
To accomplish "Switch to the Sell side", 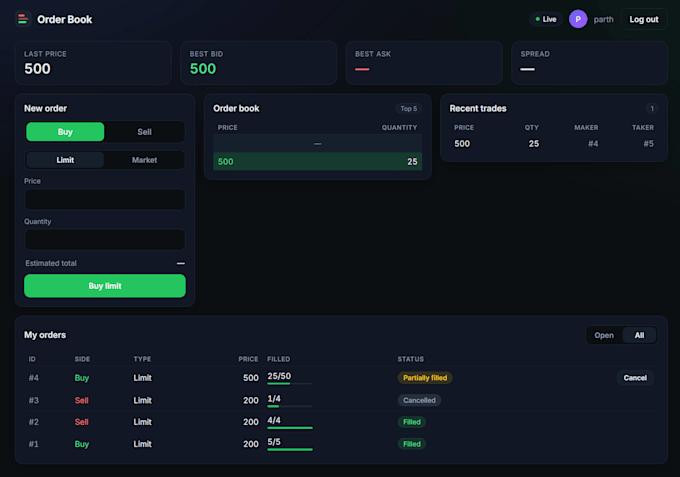I will pos(144,132).
